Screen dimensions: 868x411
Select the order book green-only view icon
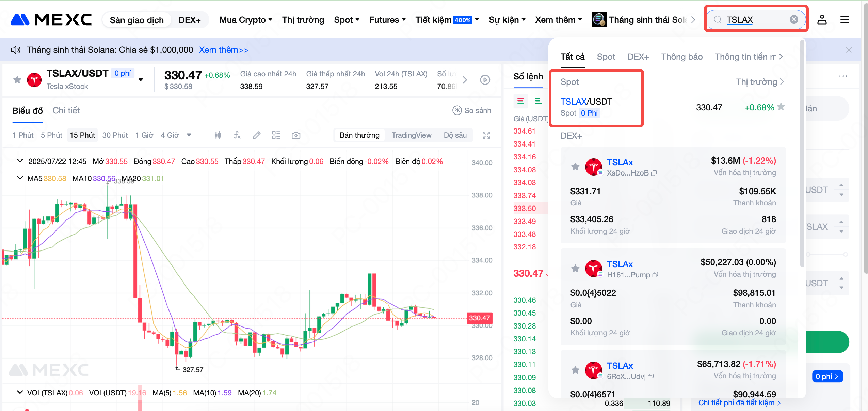[538, 101]
